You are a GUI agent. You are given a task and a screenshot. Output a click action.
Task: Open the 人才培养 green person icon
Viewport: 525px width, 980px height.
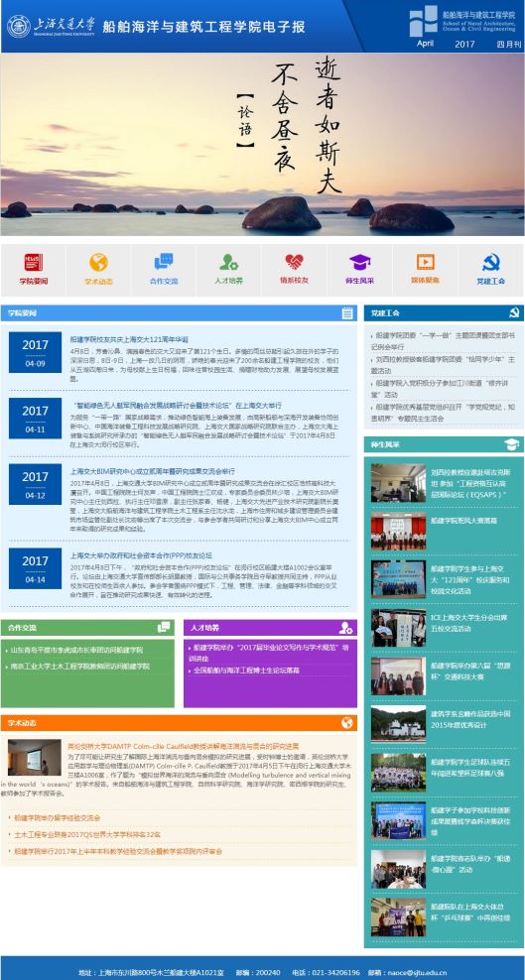pos(228,262)
